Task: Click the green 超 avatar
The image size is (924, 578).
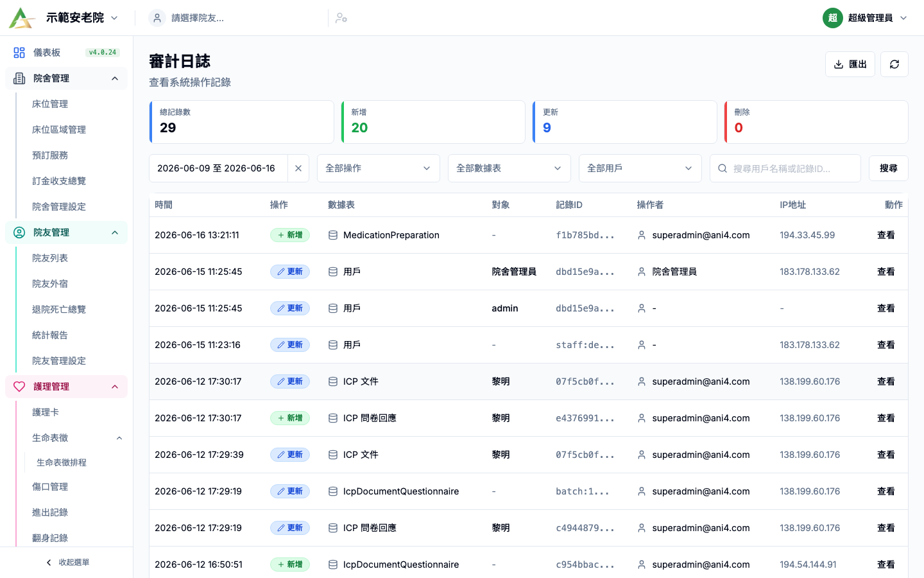Action: pos(833,18)
